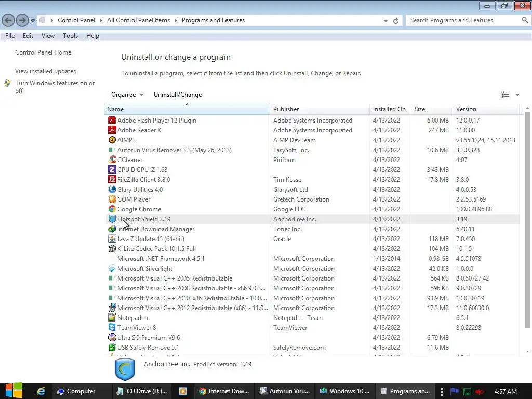Switch to Windows 10 taskbar window
This screenshot has width=532, height=399.
click(x=345, y=391)
